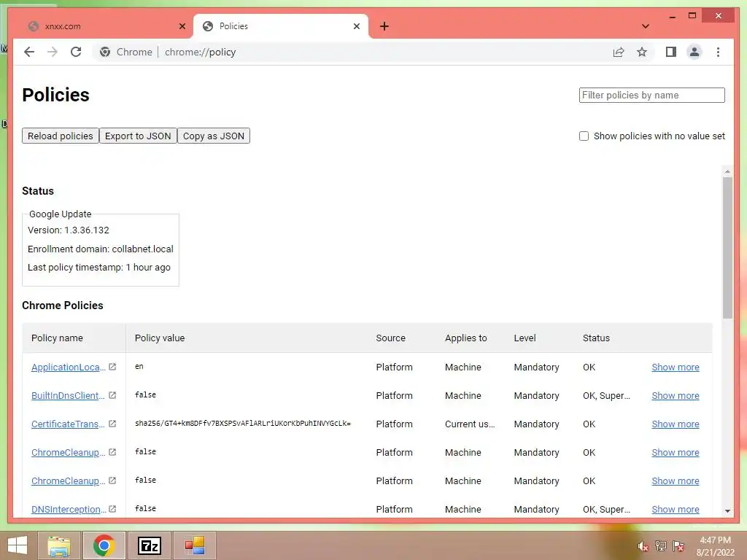Enable Show policies with no value set
Image resolution: width=747 pixels, height=560 pixels.
tap(584, 136)
